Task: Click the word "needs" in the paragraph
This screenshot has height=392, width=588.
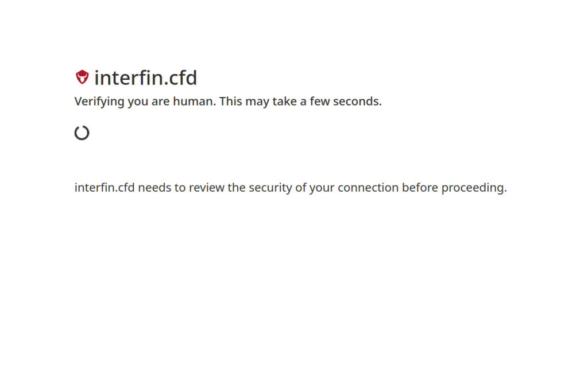Action: tap(154, 188)
